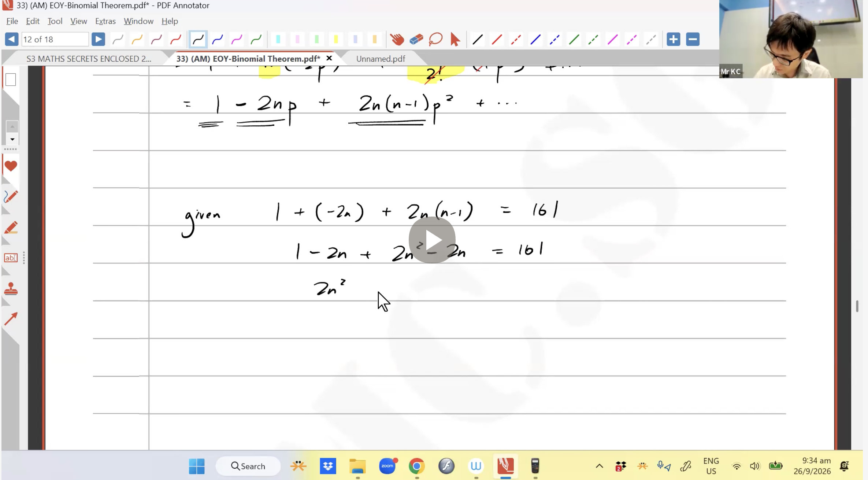Select the text box tool in sidebar
This screenshot has height=480, width=868.
coord(11,258)
